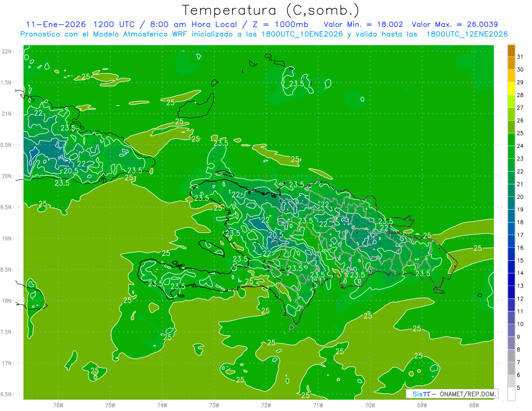This screenshot has width=532, height=411.
Task: Click legend scale value '24'
Action: pyautogui.click(x=520, y=145)
